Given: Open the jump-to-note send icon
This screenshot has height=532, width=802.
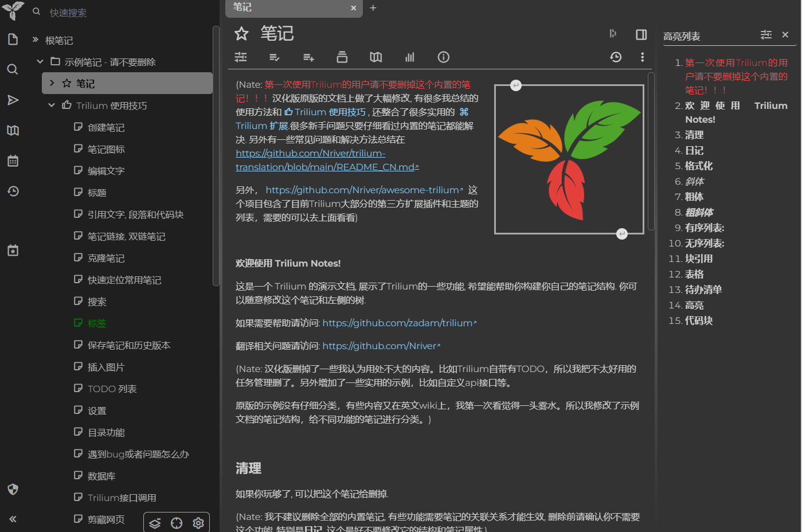Looking at the screenshot, I should tap(13, 100).
